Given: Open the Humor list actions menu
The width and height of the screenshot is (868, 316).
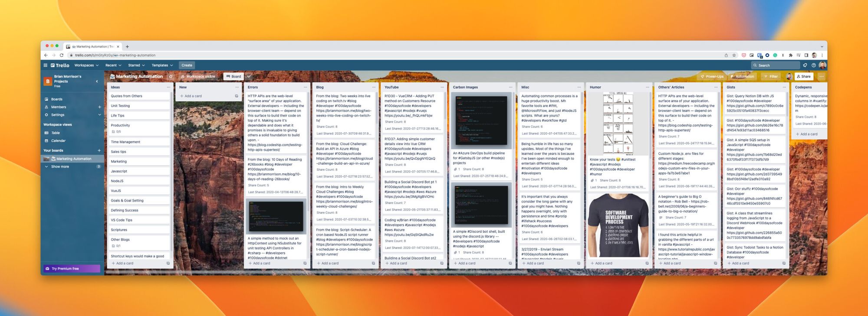Looking at the screenshot, I should pyautogui.click(x=648, y=87).
